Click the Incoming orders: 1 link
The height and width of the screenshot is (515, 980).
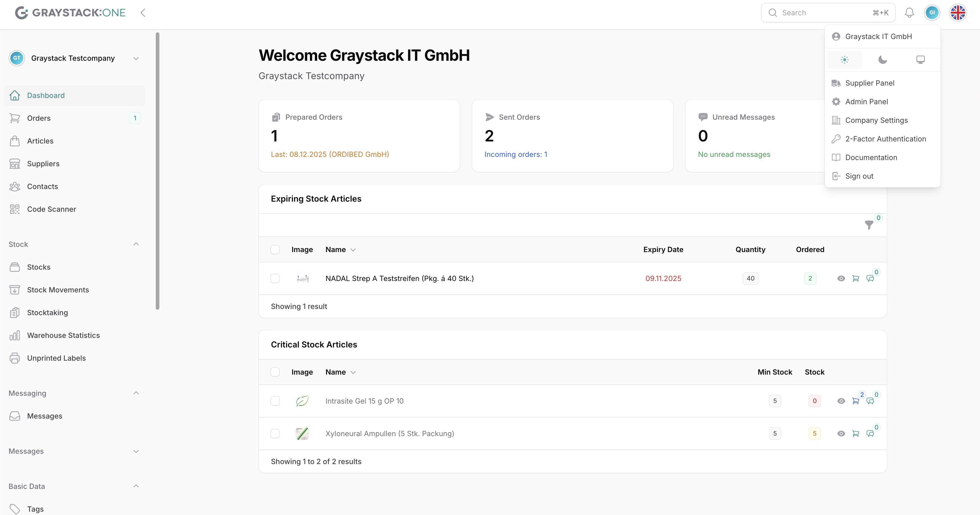[x=516, y=155]
